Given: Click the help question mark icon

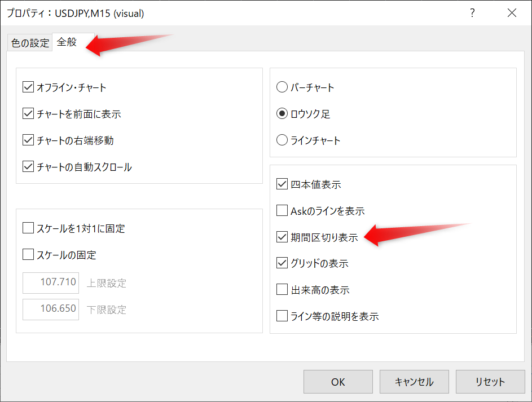Looking at the screenshot, I should (x=472, y=13).
